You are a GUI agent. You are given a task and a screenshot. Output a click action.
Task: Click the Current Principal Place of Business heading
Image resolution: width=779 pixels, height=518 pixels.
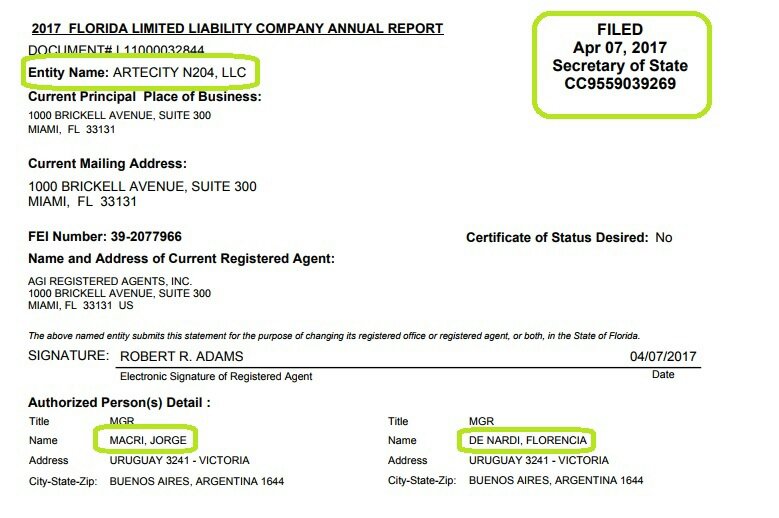pos(145,97)
